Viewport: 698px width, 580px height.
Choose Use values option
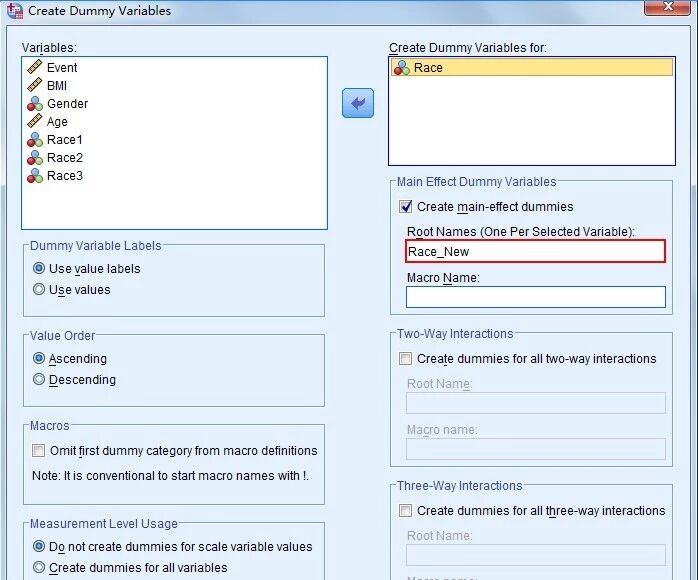coord(72,289)
